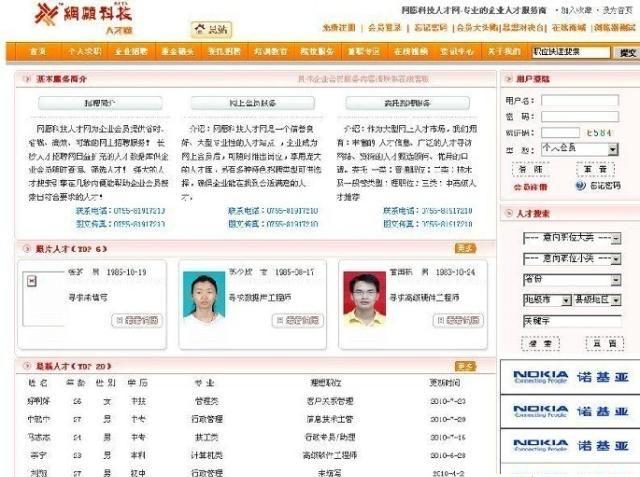This screenshot has width=640, height=477.
Task: Open 个人求职 in the navigation bar
Action: click(84, 51)
